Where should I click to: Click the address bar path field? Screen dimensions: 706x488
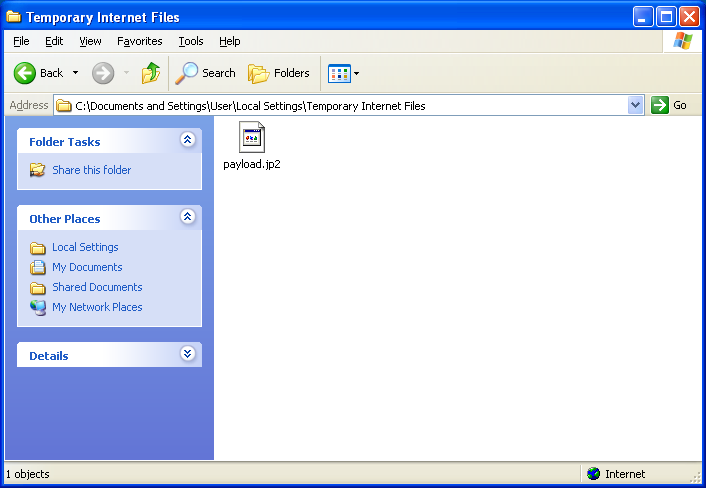tap(340, 105)
